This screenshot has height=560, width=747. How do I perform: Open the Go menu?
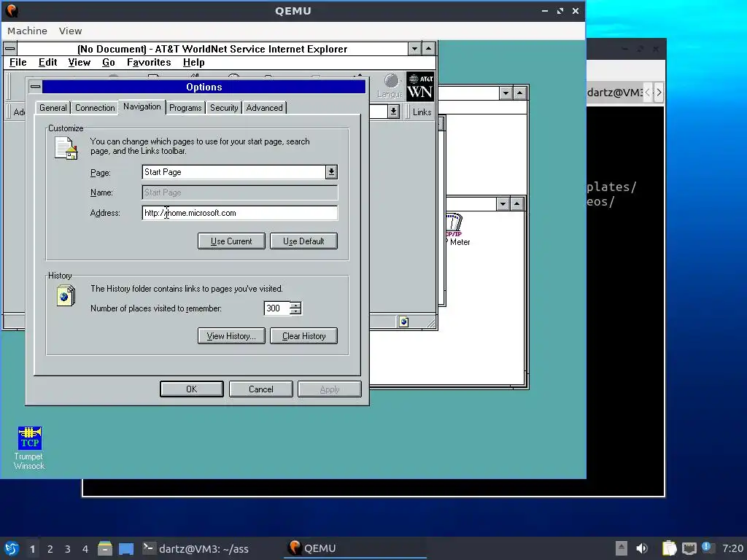tap(109, 63)
